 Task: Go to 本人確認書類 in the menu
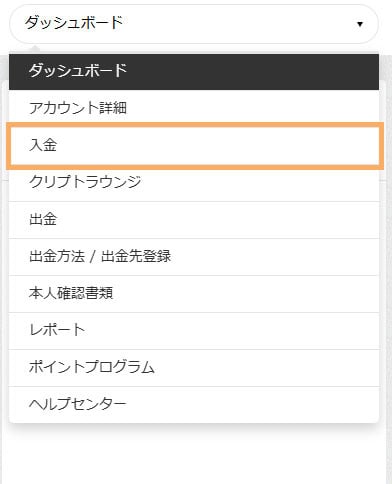[x=194, y=294]
